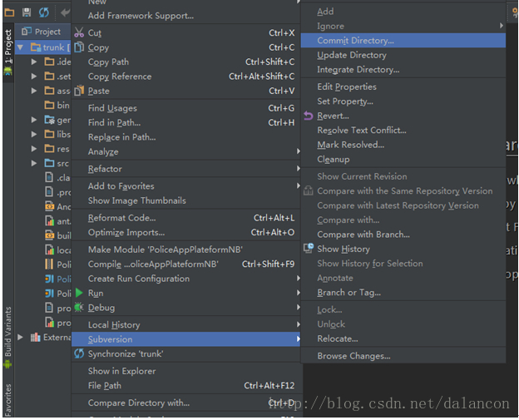Viewport: 519px width, 420px height.
Task: Choose Integrate Directory... entry
Action: tap(403, 69)
